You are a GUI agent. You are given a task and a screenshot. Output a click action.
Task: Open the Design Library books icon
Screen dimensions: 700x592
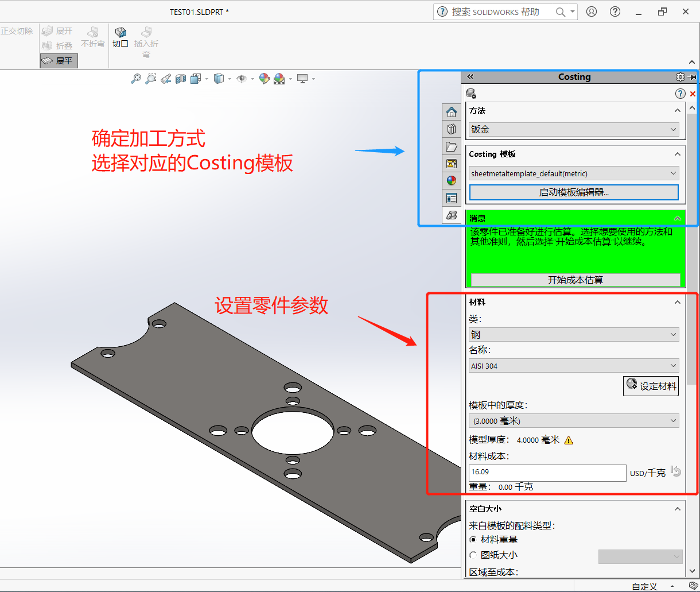(452, 129)
